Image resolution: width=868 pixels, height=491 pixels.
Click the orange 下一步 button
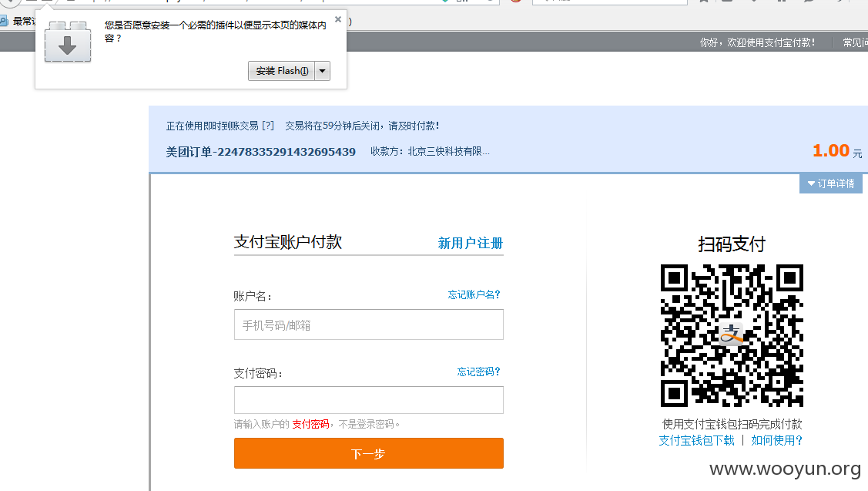369,453
